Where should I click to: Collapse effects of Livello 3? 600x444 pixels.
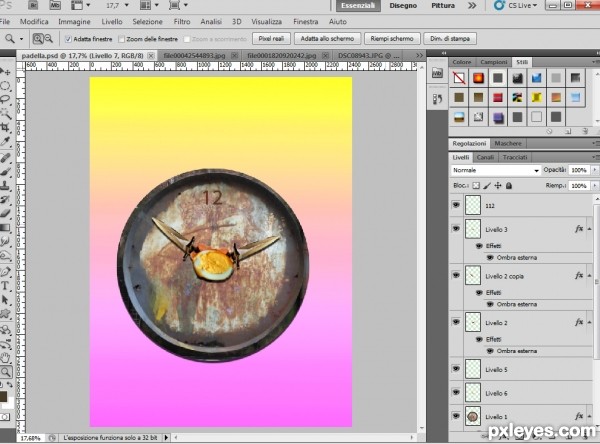[x=590, y=229]
